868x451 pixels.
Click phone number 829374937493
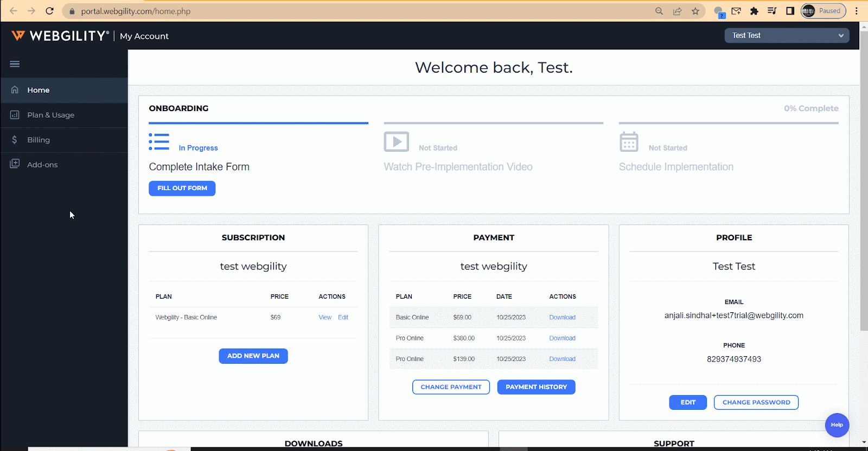pyautogui.click(x=734, y=359)
